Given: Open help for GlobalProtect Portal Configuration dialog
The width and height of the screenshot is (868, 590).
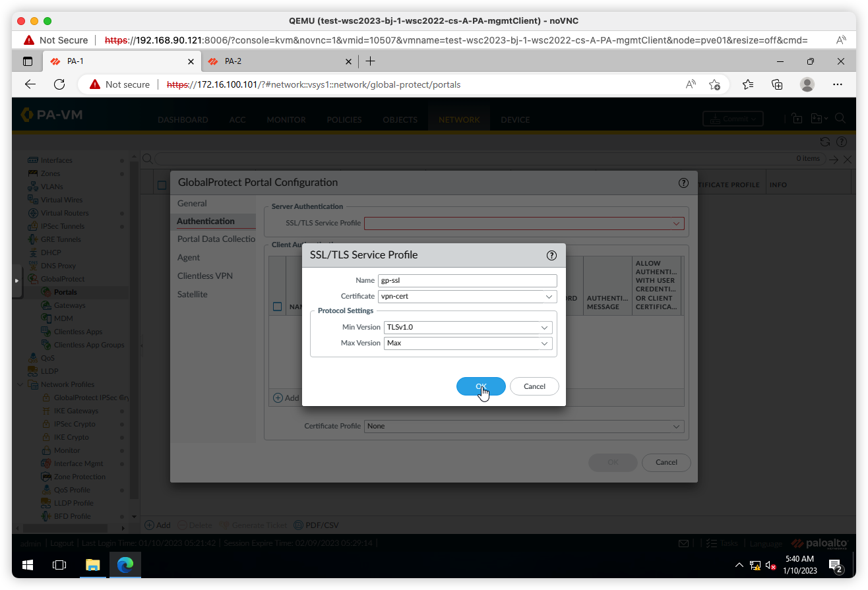Looking at the screenshot, I should tap(683, 183).
